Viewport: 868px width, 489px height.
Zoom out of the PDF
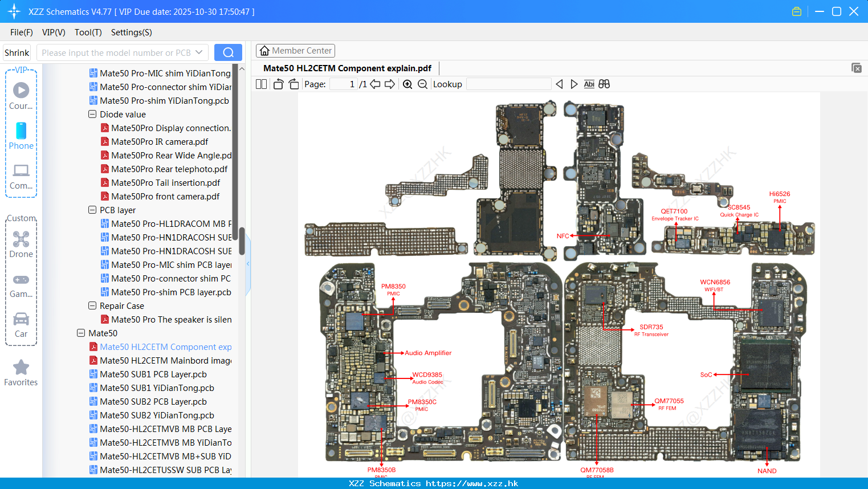point(422,84)
